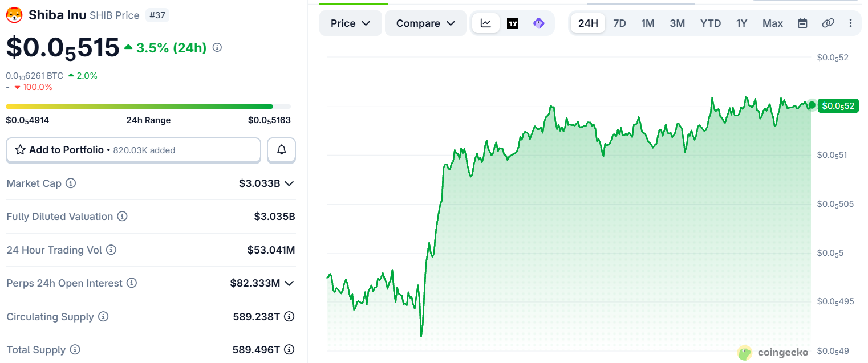Image resolution: width=868 pixels, height=363 pixels.
Task: Open the Price dropdown
Action: pos(351,23)
